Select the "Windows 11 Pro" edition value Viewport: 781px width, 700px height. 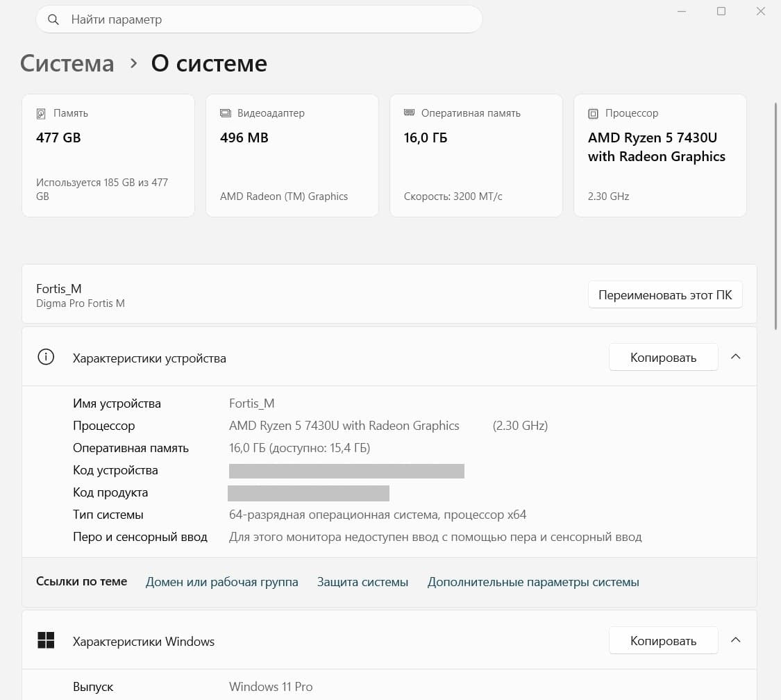[x=271, y=687]
